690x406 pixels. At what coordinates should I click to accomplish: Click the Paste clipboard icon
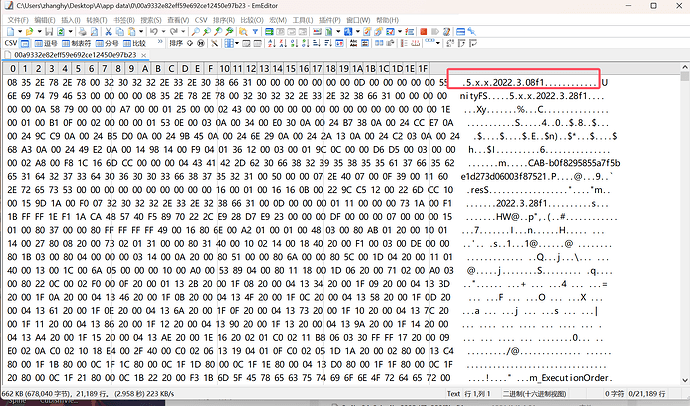(x=131, y=32)
